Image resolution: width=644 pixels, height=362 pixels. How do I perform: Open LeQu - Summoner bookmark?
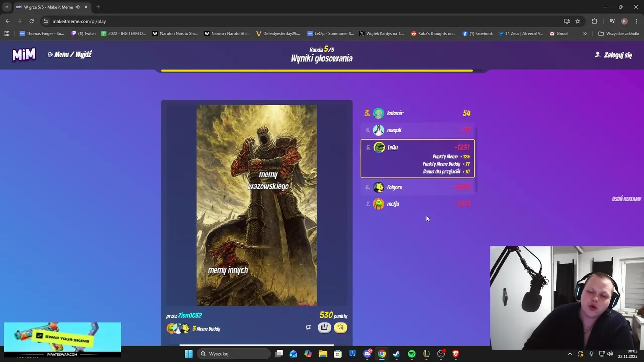[331, 34]
